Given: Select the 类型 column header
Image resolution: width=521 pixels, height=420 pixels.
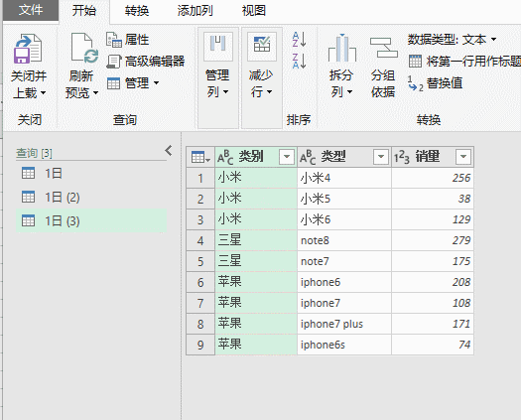Looking at the screenshot, I should 344,157.
